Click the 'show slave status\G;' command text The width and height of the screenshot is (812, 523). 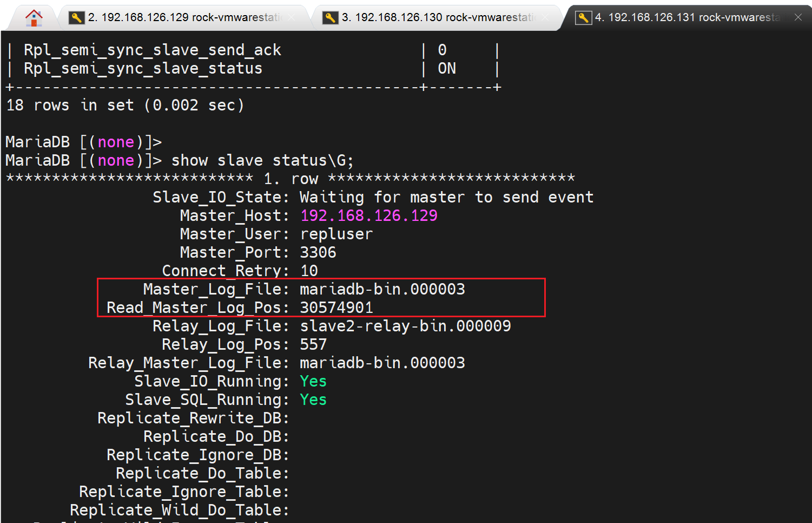(x=262, y=160)
